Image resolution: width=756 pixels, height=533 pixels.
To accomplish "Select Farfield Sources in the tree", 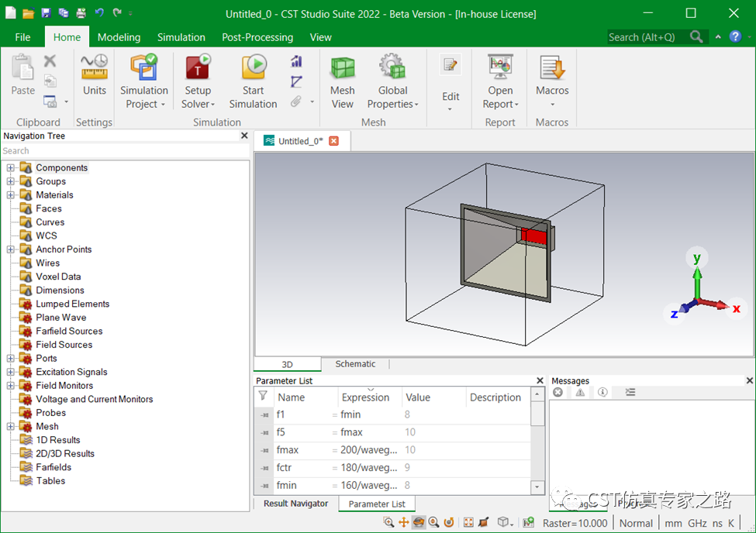I will pyautogui.click(x=70, y=331).
